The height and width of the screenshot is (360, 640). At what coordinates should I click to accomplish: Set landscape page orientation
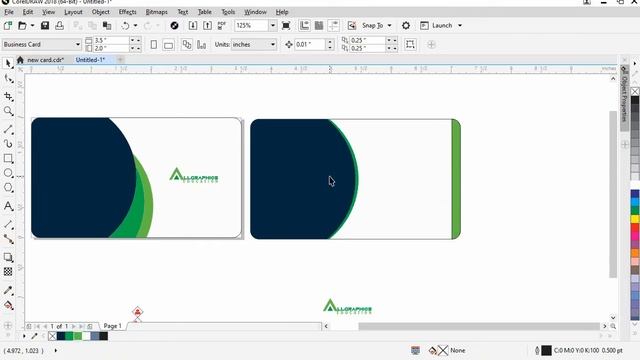[168, 44]
